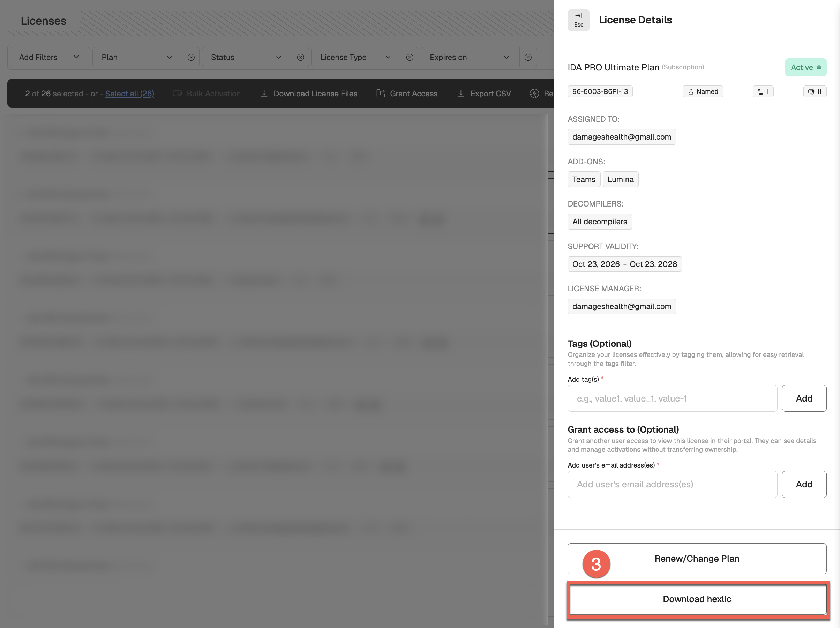840x628 pixels.
Task: Click the IDA PRO Ultimate Plan title
Action: tap(613, 67)
